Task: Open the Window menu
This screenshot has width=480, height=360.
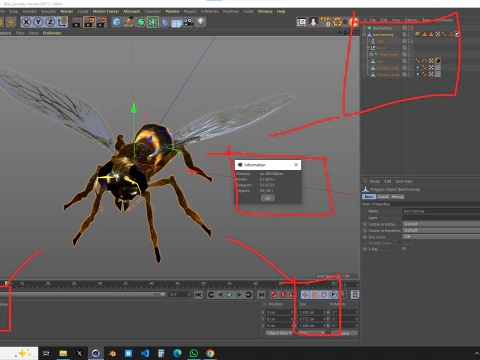Action: pos(265,11)
